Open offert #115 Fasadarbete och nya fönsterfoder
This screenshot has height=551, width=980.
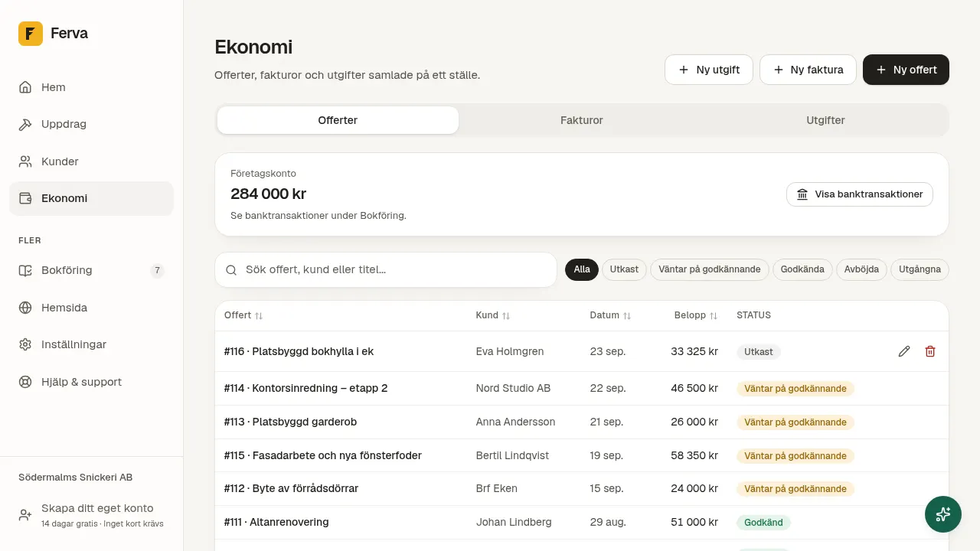point(582,456)
